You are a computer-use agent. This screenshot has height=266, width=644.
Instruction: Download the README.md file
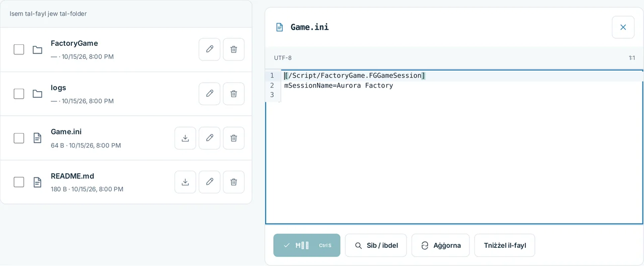[x=185, y=182]
